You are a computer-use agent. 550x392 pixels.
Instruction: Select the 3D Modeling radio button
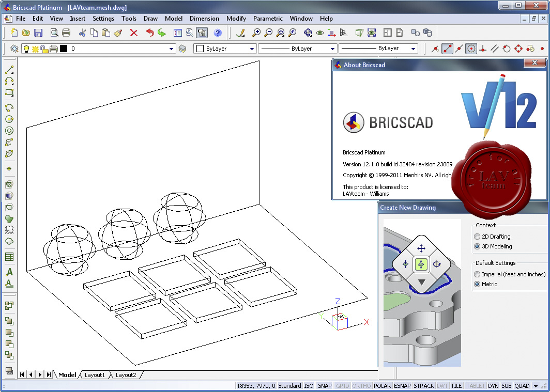tap(477, 246)
